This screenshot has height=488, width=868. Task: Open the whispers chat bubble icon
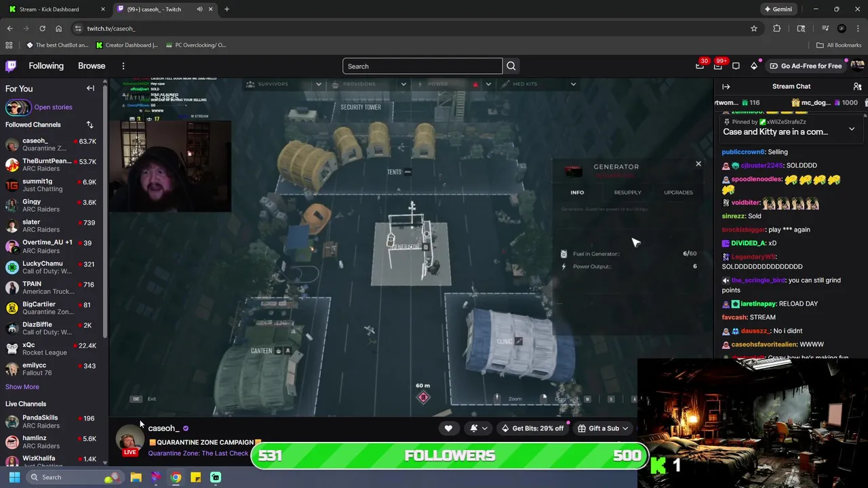click(x=736, y=66)
